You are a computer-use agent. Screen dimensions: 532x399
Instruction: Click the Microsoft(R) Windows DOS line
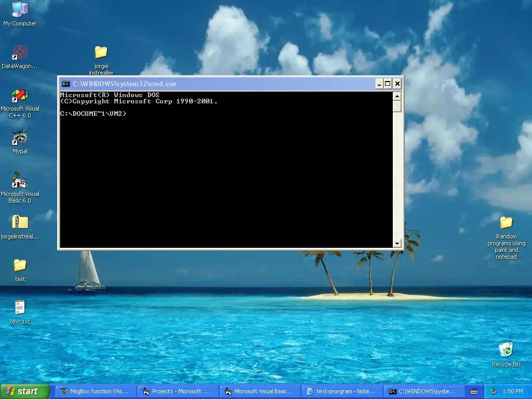(110, 95)
